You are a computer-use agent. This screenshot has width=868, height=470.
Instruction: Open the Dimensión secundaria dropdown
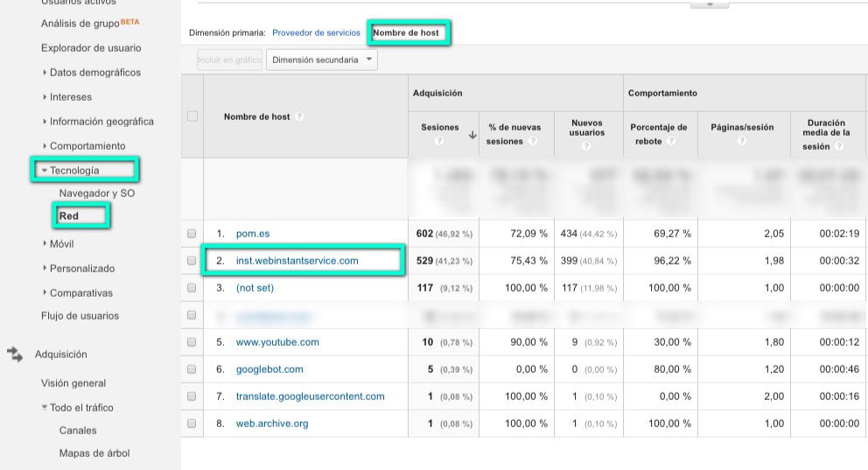click(x=322, y=60)
